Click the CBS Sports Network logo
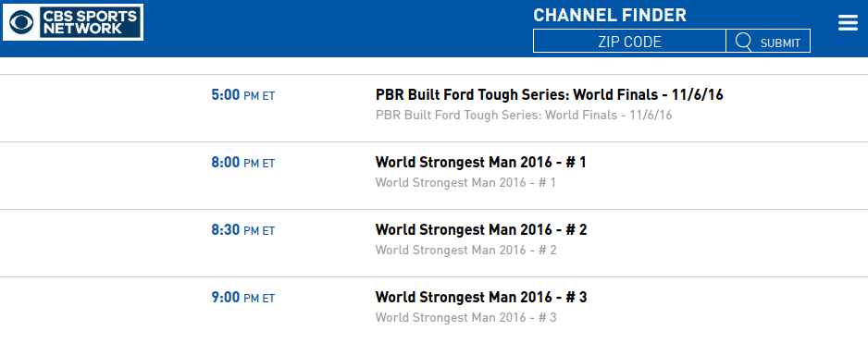Image resolution: width=868 pixels, height=343 pixels. pos(73,22)
